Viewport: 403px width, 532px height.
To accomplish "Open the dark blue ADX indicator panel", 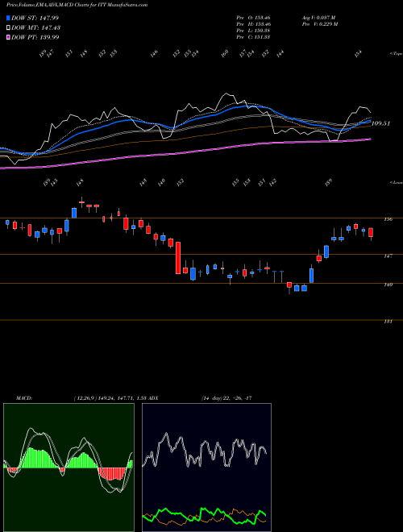I will click(206, 468).
